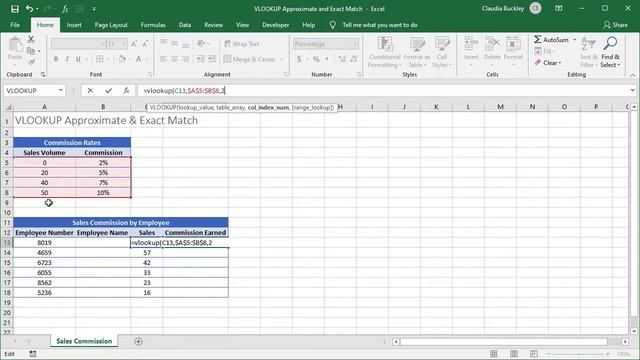
Task: Switch to the Insert tab
Action: coord(74,25)
